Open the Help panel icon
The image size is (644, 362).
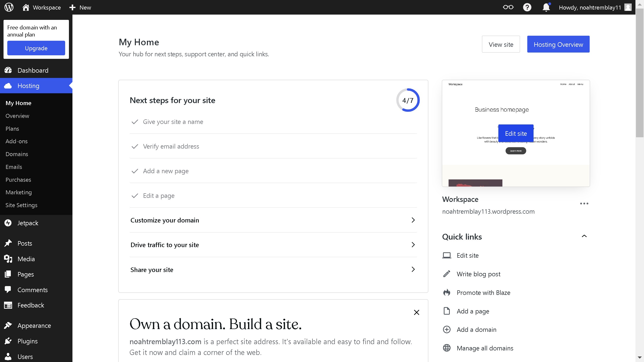point(527,7)
